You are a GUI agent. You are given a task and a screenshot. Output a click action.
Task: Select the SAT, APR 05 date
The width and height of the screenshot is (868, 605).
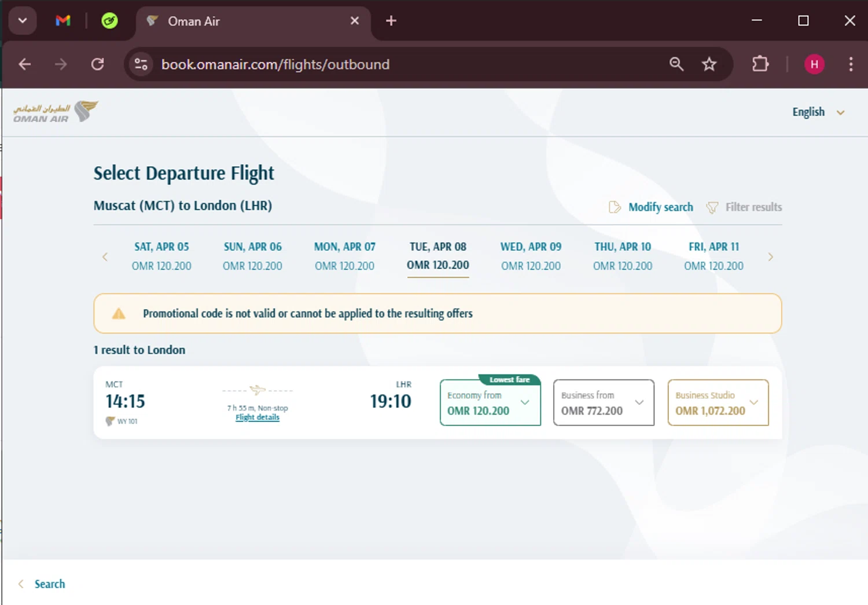click(161, 256)
